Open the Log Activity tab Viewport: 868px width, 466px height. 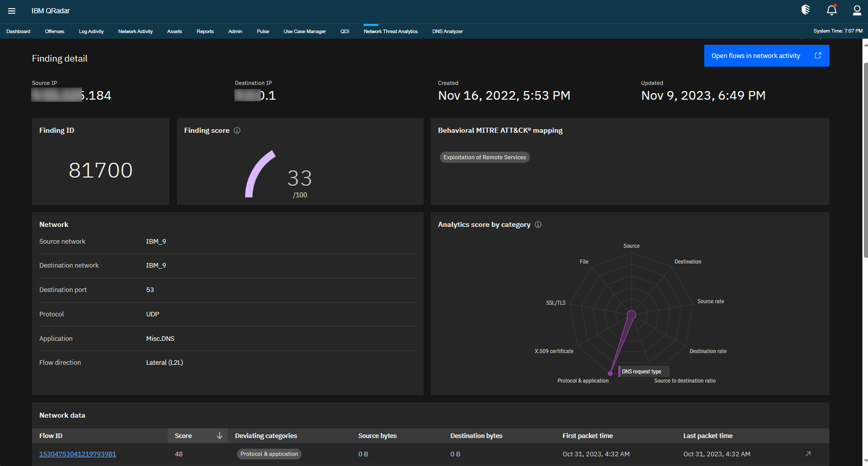click(91, 31)
